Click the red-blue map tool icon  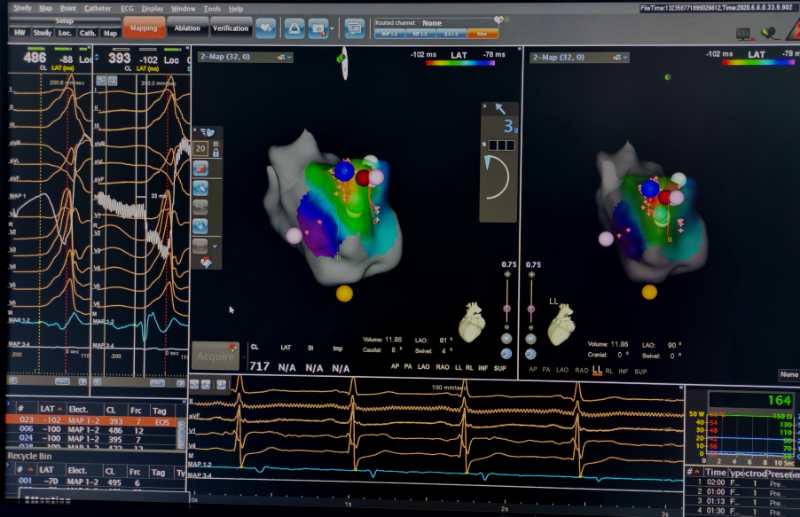(x=201, y=168)
